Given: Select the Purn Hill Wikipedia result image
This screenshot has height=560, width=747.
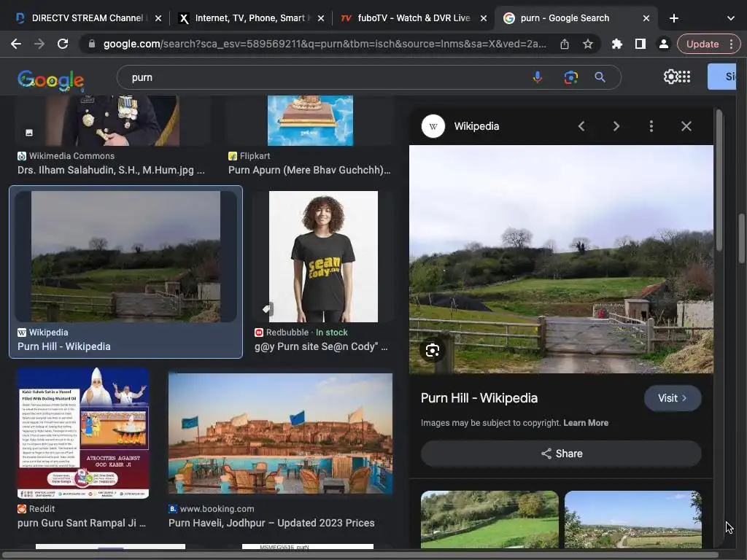Looking at the screenshot, I should pyautogui.click(x=125, y=257).
